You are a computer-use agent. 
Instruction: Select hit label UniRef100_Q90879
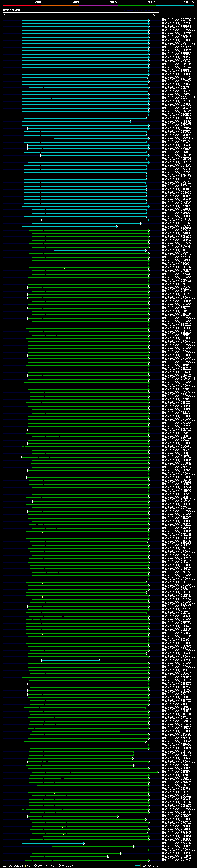[177, 440]
